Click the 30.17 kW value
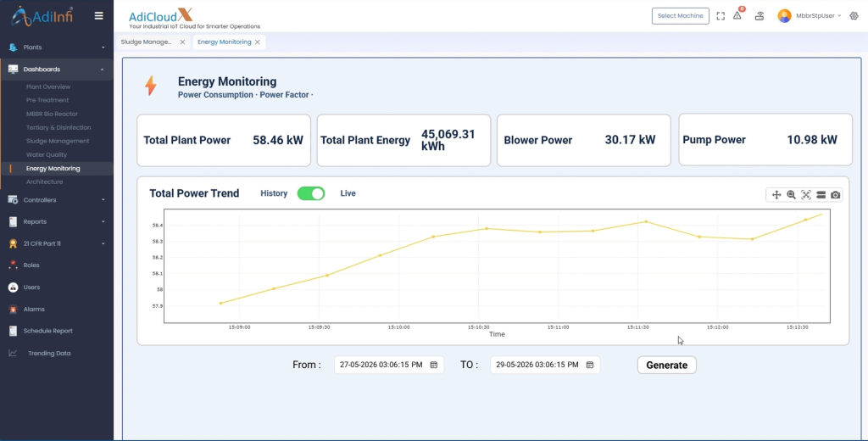 pos(630,140)
